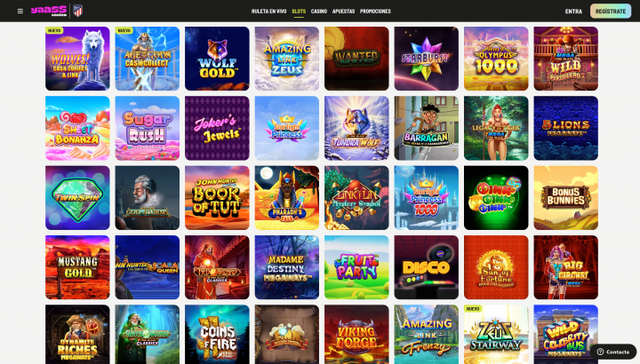Open the Casino menu item
This screenshot has height=364, width=640.
[x=319, y=11]
